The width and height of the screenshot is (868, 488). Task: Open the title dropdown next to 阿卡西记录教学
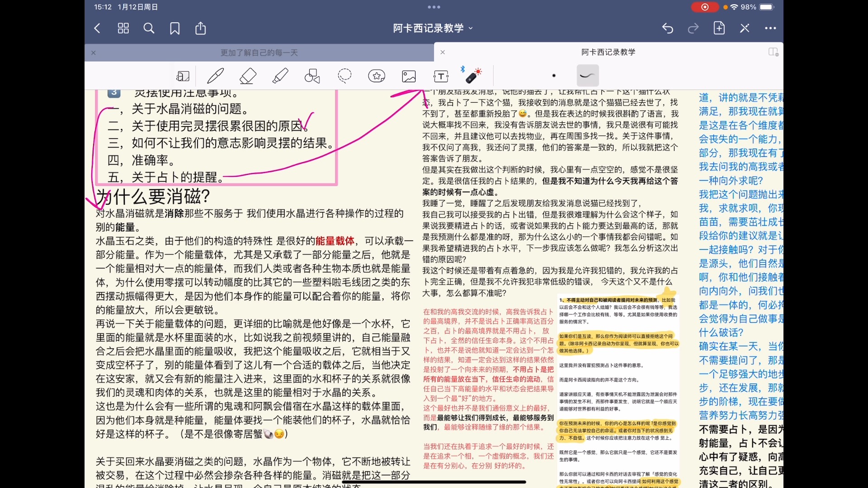pyautogui.click(x=470, y=28)
